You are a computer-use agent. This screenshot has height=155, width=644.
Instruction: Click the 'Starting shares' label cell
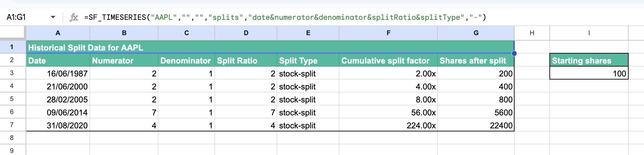click(589, 60)
